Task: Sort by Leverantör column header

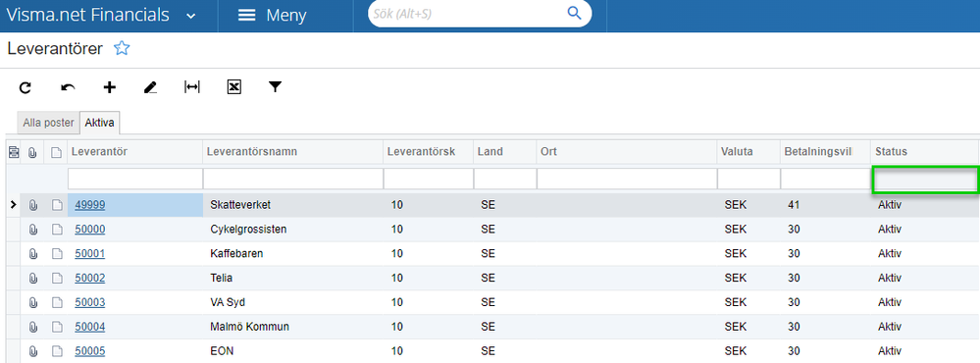Action: pyautogui.click(x=135, y=152)
